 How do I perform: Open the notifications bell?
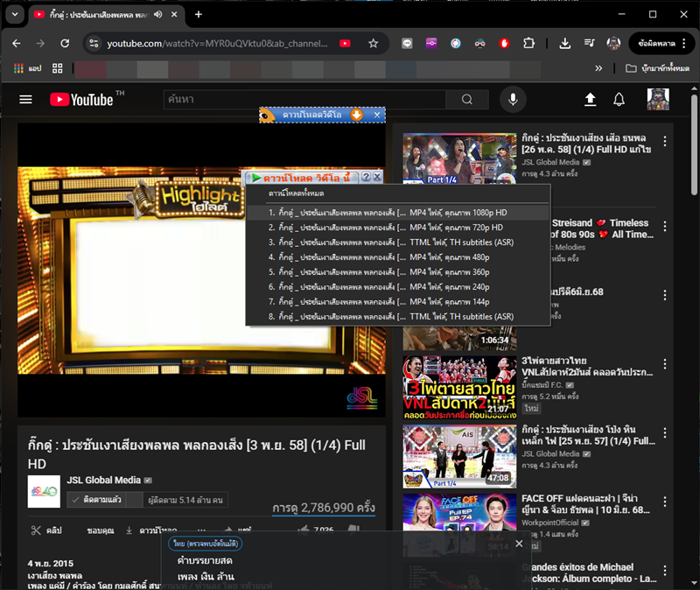click(x=619, y=99)
